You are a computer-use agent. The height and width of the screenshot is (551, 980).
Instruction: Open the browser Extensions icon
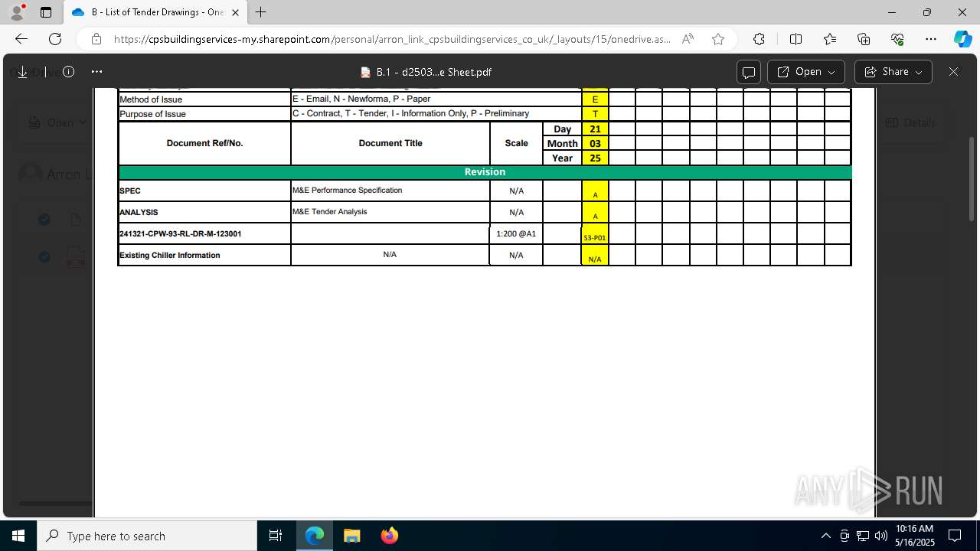click(x=759, y=39)
